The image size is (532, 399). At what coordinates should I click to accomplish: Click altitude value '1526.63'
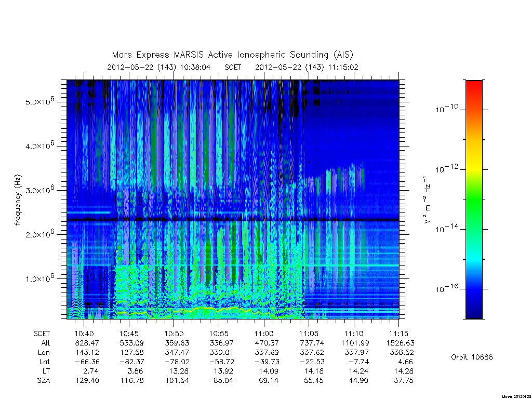click(x=401, y=343)
